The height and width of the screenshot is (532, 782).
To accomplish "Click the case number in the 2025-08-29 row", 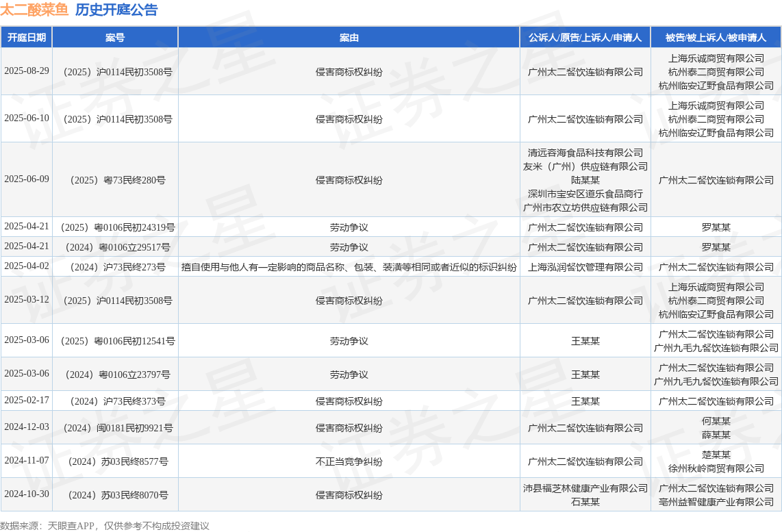I will click(x=118, y=72).
